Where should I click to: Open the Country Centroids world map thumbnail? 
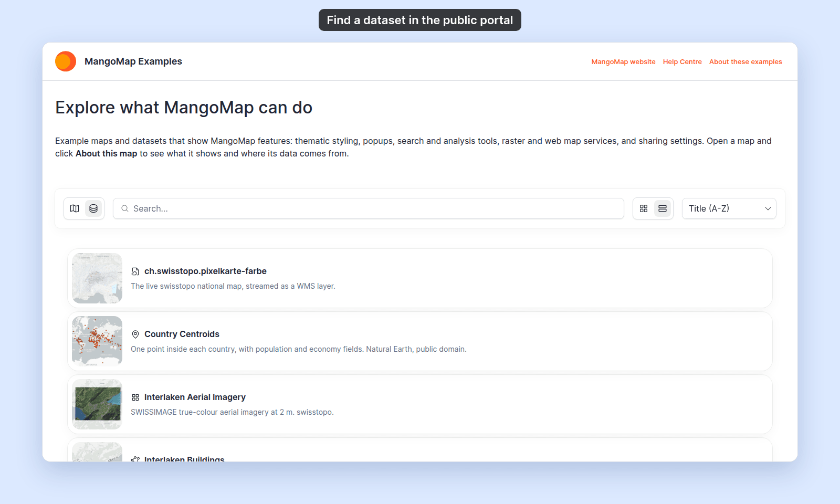[97, 341]
